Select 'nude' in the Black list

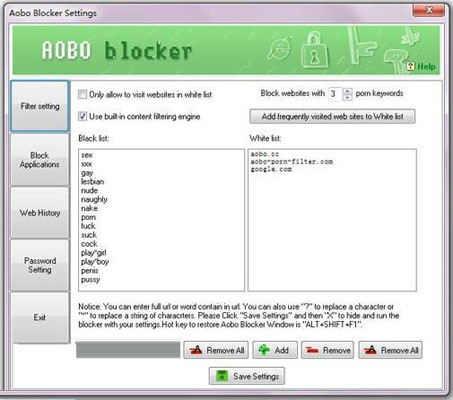click(x=89, y=191)
